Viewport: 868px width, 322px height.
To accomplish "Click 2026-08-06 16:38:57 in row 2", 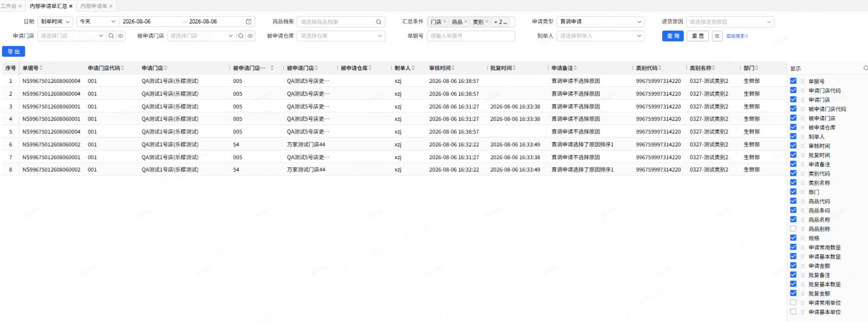I will [x=454, y=94].
